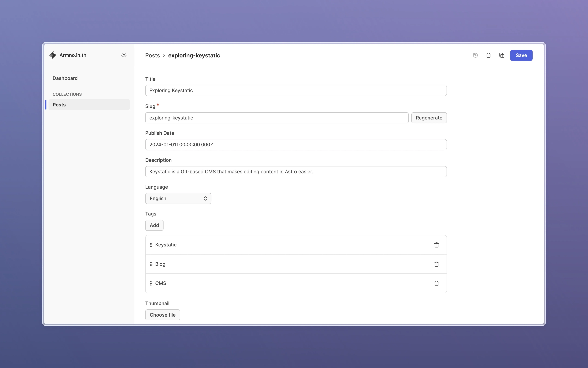Click the reset changes history icon
588x368 pixels.
(x=475, y=55)
